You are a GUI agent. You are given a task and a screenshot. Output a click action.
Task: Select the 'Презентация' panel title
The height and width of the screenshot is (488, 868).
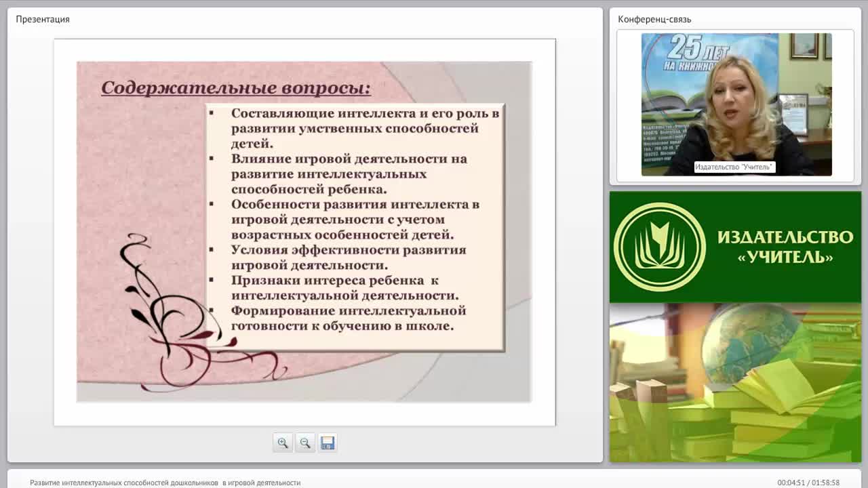(x=43, y=19)
